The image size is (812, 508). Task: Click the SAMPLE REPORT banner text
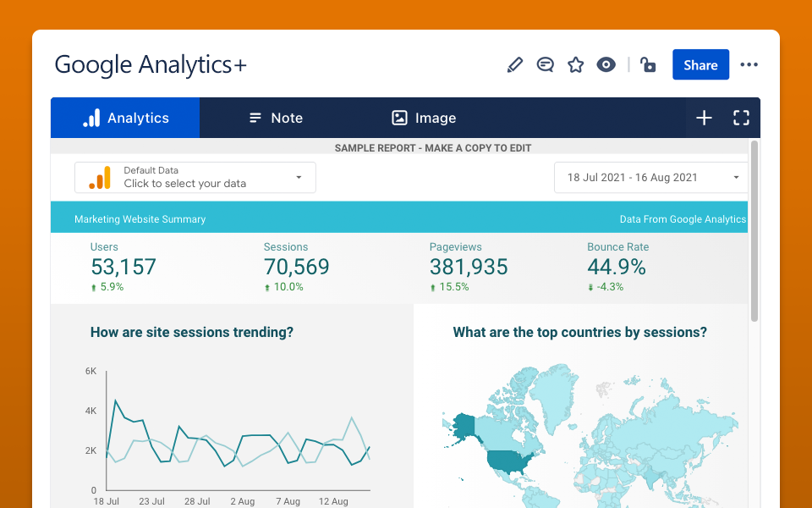click(x=433, y=148)
